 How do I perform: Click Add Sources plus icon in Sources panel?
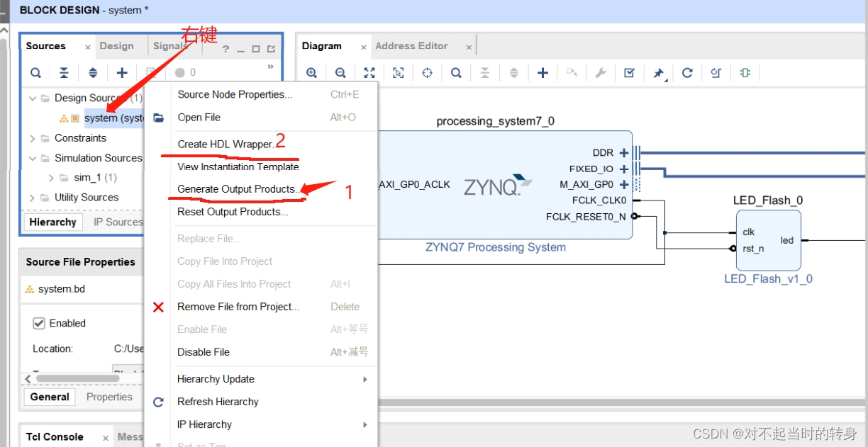[122, 72]
